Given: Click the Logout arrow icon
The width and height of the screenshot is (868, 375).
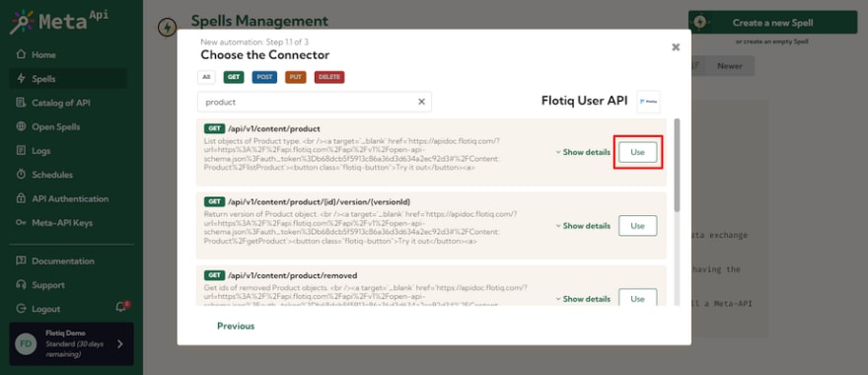Looking at the screenshot, I should coord(21,309).
